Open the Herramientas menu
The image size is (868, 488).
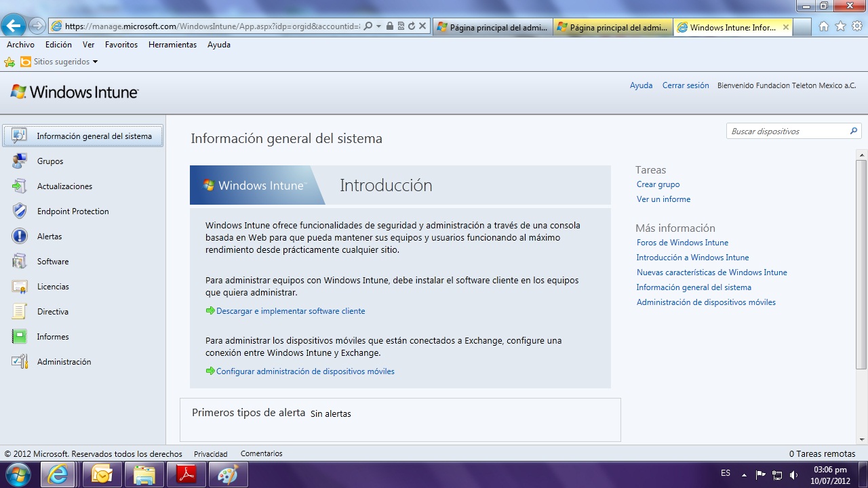coord(172,45)
